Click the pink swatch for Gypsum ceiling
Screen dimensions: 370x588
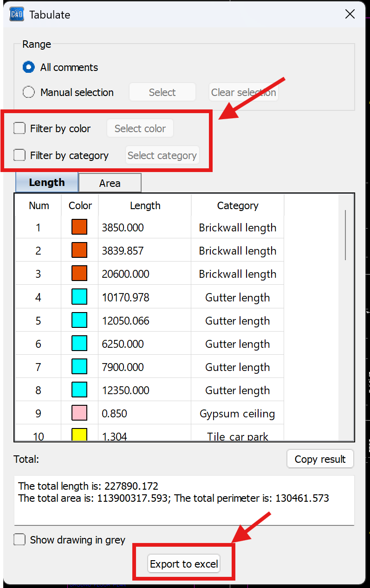[x=79, y=413]
